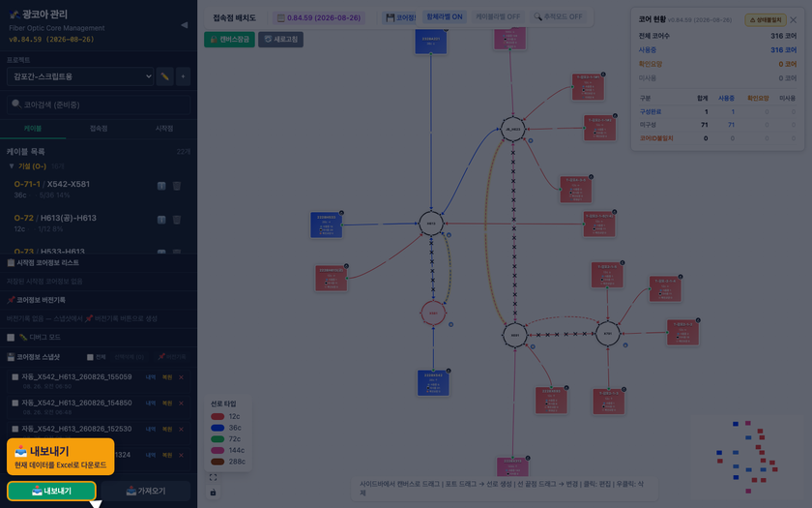Delete snapshot 자동_X542_H613_260826_152530
Viewport: 812px width, 508px height.
(181, 430)
